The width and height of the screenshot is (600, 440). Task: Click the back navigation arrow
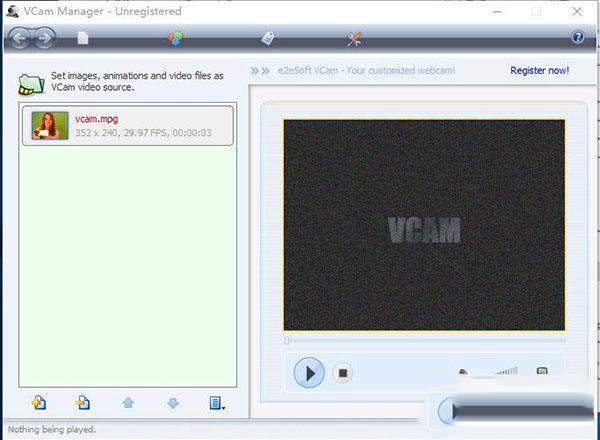tap(19, 38)
